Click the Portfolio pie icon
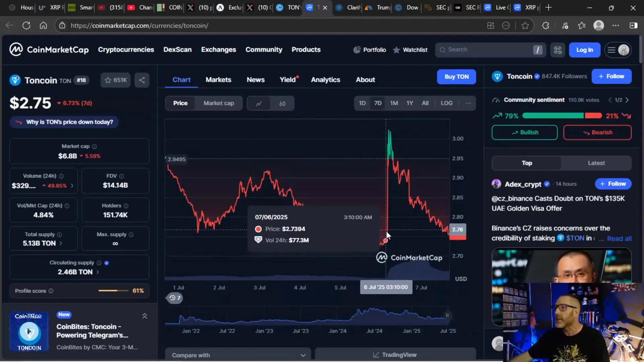 [x=357, y=50]
